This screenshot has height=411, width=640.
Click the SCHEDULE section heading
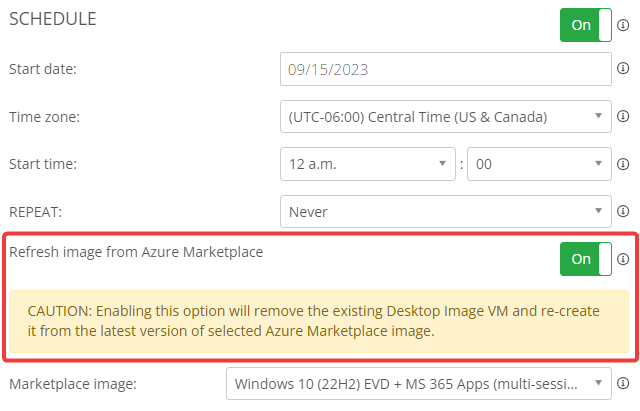click(x=52, y=19)
